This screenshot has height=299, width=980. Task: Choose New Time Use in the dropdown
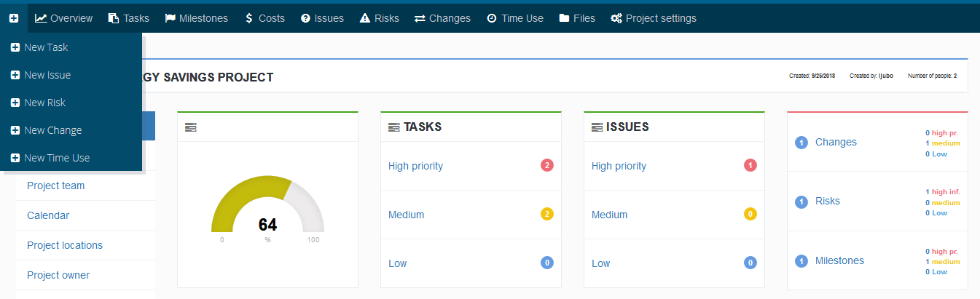point(57,158)
